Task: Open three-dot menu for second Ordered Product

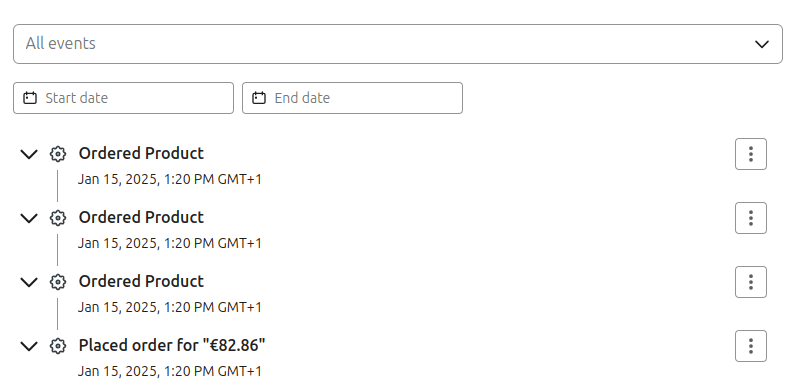Action: coord(751,218)
